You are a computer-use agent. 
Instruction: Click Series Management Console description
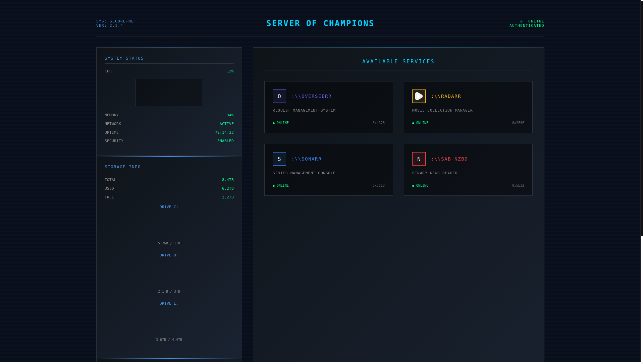pyautogui.click(x=304, y=173)
